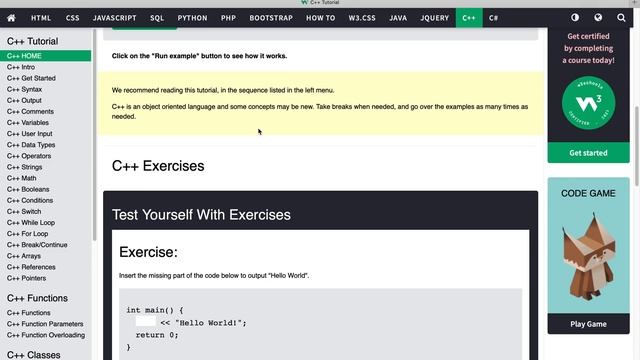Select the active C++ tab
The width and height of the screenshot is (640, 360).
point(469,18)
